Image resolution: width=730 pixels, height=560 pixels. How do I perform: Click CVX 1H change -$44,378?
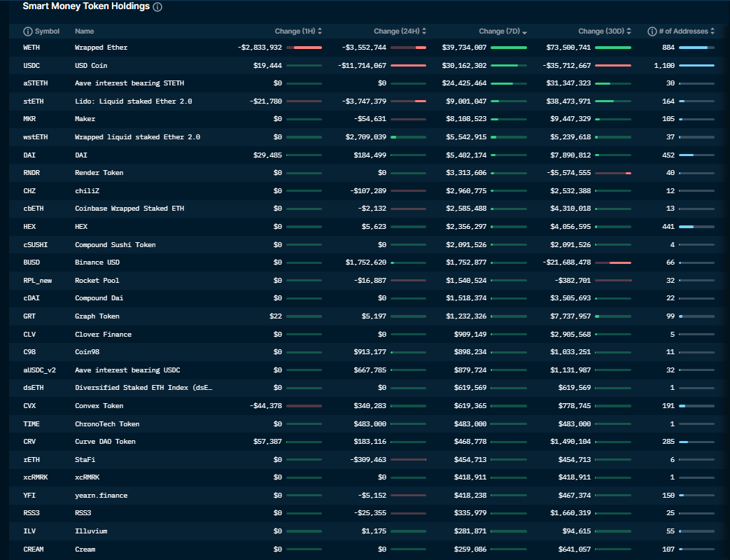(x=266, y=406)
